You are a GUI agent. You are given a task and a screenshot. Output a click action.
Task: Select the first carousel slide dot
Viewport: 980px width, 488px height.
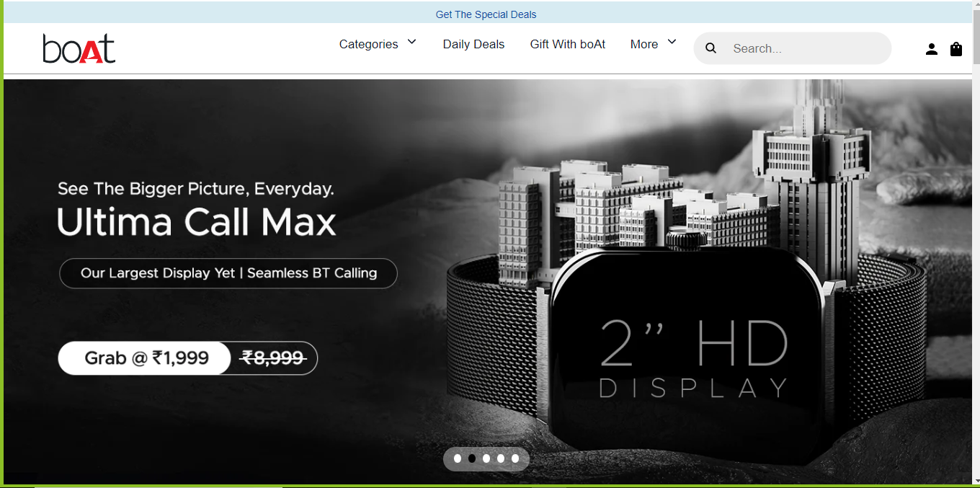(458, 458)
